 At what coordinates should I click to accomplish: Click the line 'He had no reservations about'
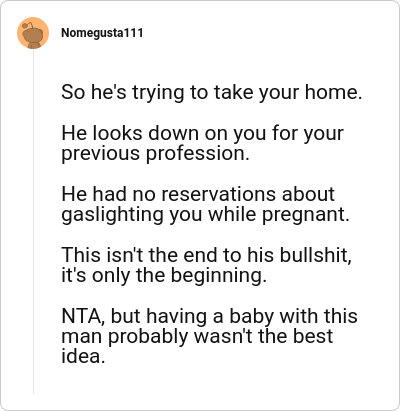198,194
